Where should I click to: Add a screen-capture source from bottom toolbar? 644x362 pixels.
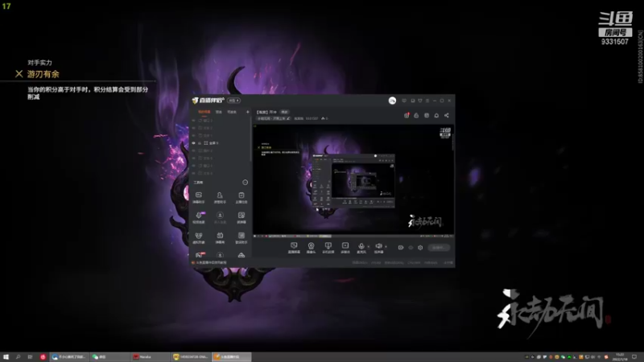(x=294, y=248)
